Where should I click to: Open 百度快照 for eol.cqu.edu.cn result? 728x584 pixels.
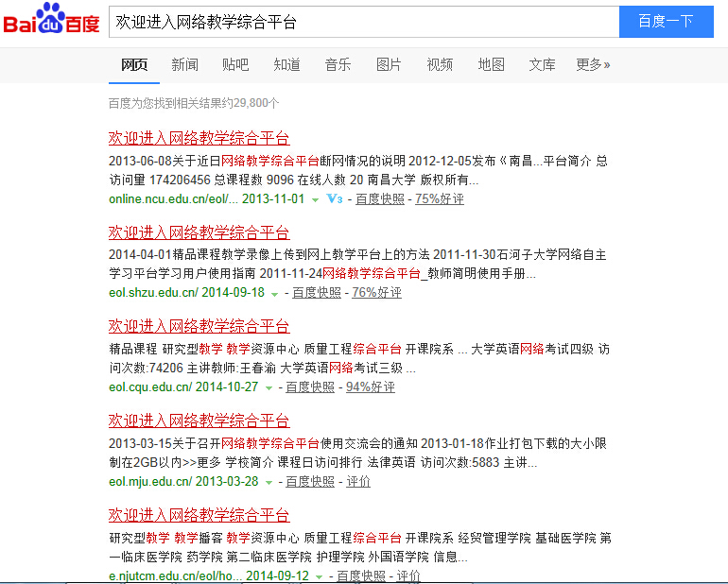click(x=310, y=387)
